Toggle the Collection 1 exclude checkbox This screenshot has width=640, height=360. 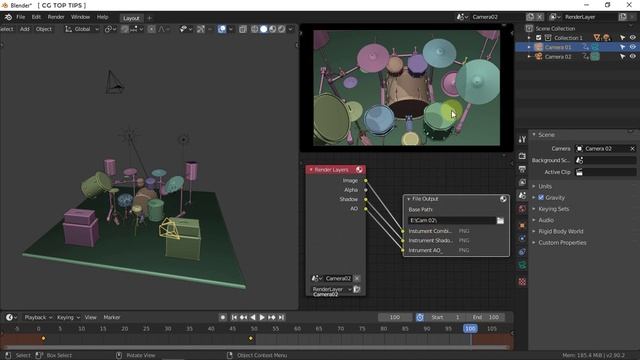(x=538, y=38)
